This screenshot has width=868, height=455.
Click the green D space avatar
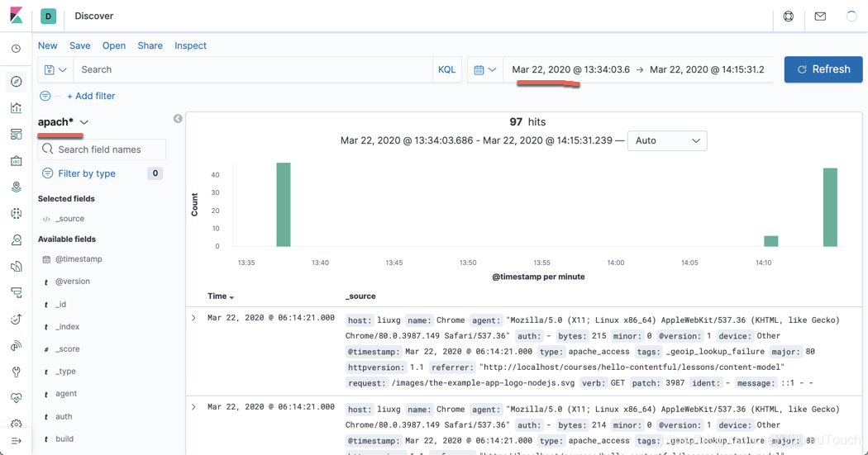coord(49,16)
